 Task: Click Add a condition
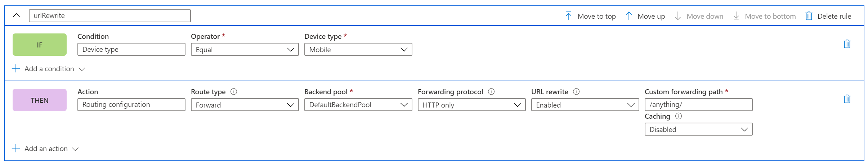(49, 69)
